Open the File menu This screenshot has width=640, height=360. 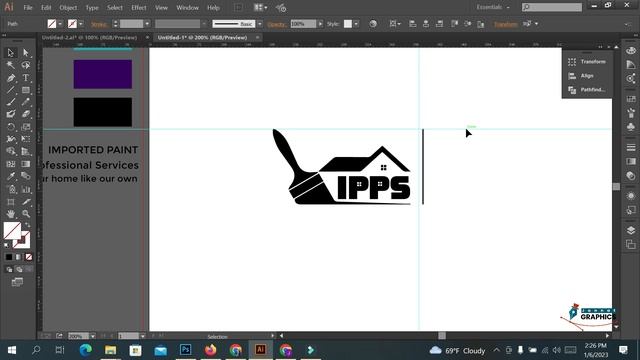[x=28, y=8]
